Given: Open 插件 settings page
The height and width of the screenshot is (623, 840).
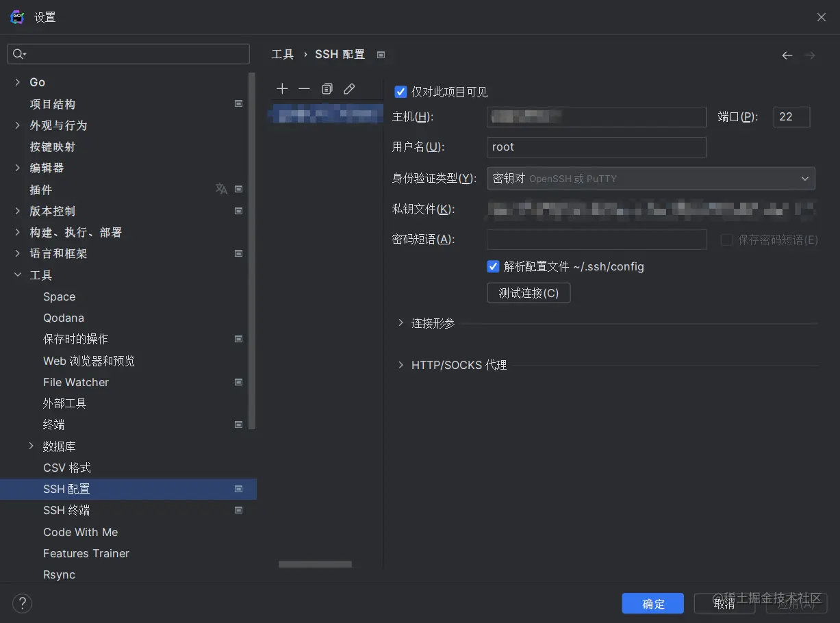Looking at the screenshot, I should point(41,190).
